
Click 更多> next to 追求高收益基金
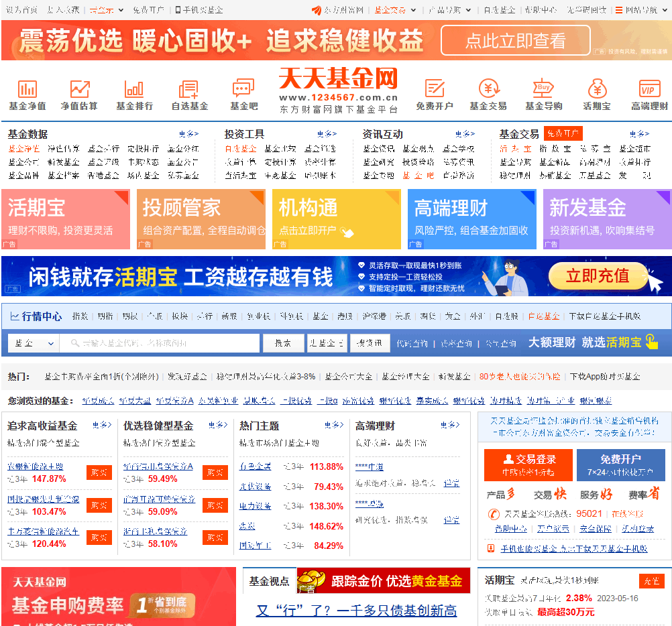pos(102,425)
